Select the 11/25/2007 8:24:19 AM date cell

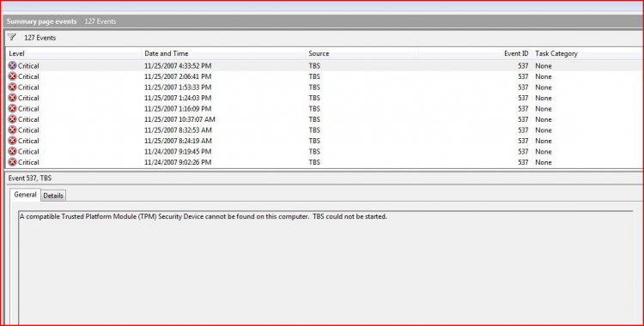[x=179, y=141]
